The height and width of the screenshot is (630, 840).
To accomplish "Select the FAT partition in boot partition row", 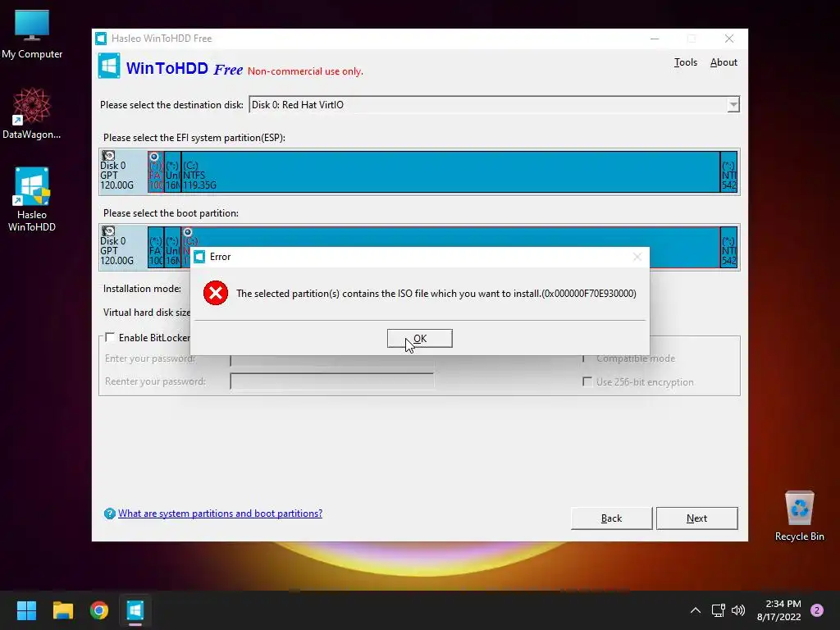I will (156, 247).
